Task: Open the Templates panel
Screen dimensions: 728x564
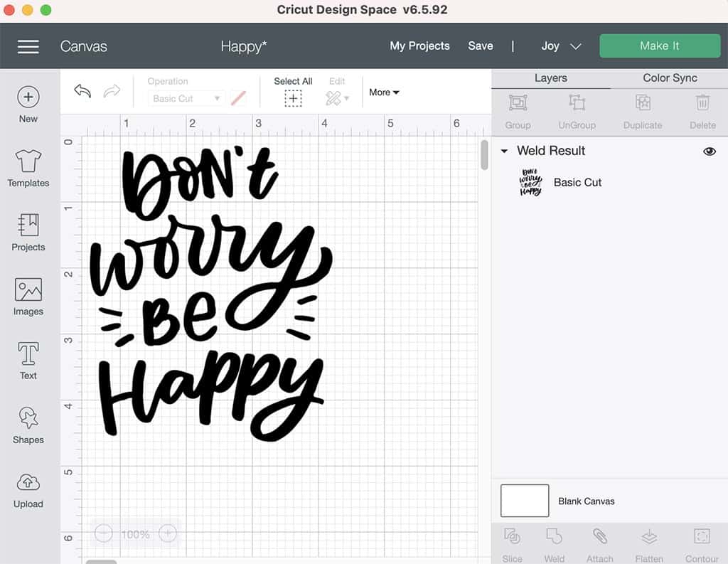Action: point(28,161)
